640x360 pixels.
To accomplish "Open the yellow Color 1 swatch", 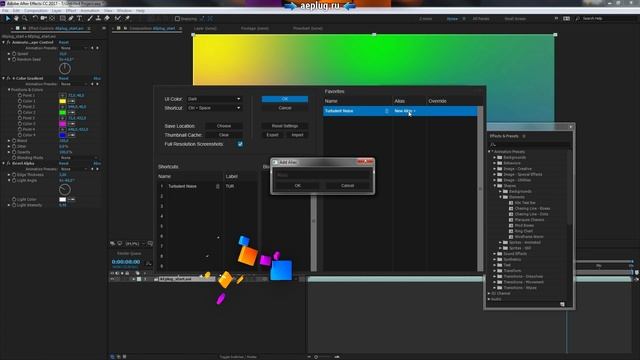I will tap(62, 101).
